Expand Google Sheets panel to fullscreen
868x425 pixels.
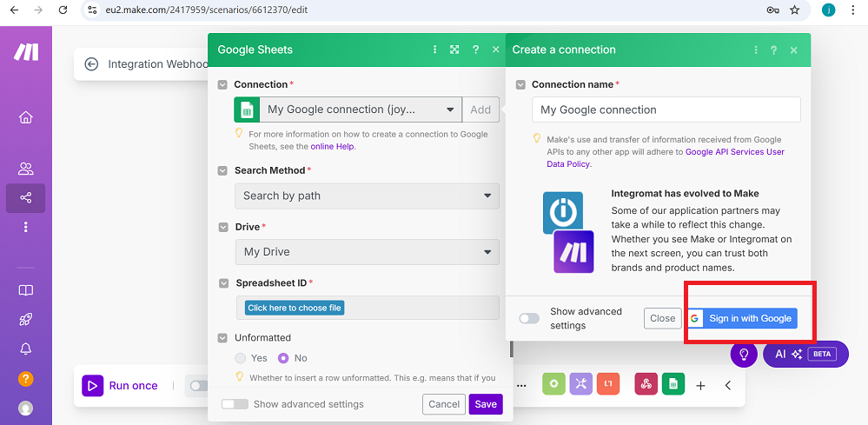pyautogui.click(x=454, y=50)
